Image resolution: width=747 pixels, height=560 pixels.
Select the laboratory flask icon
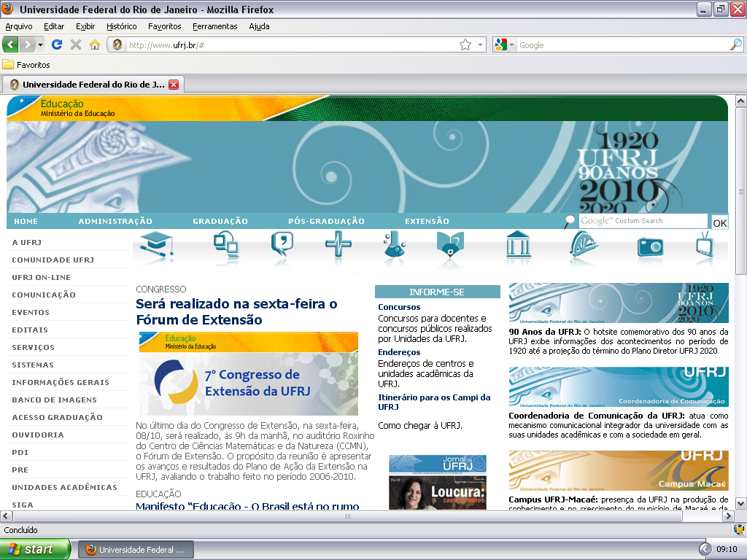(x=394, y=245)
